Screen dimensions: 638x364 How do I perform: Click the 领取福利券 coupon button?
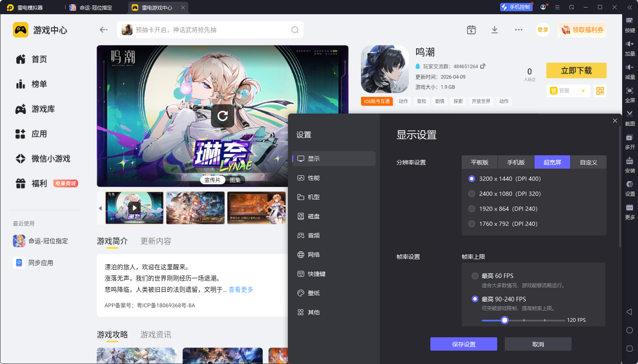[x=582, y=30]
